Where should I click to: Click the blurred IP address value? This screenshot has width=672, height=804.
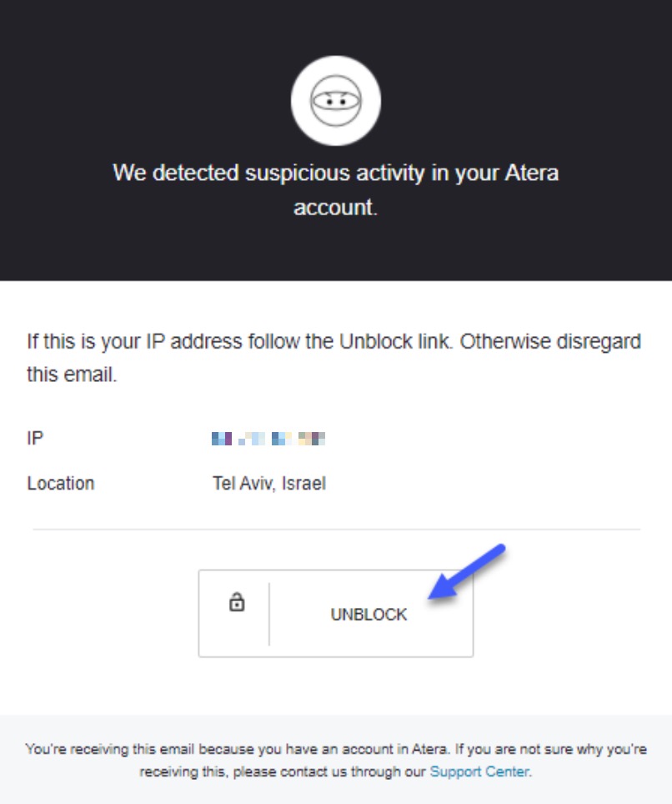click(268, 439)
